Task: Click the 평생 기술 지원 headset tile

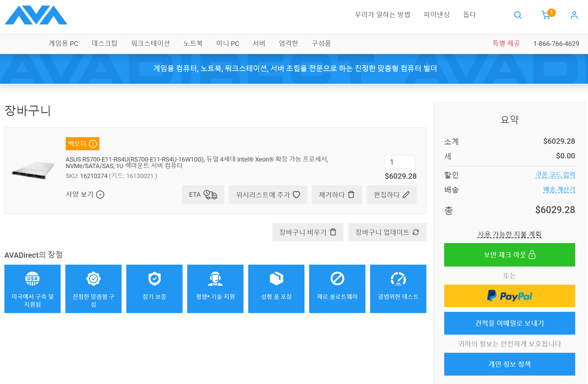Action: point(215,289)
